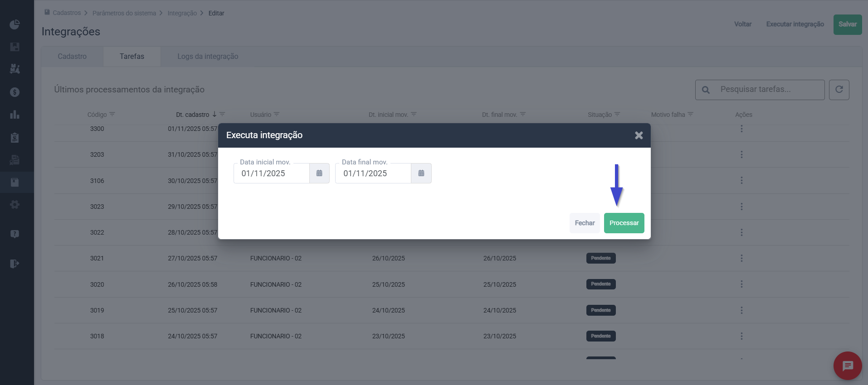
Task: Open the hand truck boxes sidebar icon
Action: pyautogui.click(x=15, y=69)
